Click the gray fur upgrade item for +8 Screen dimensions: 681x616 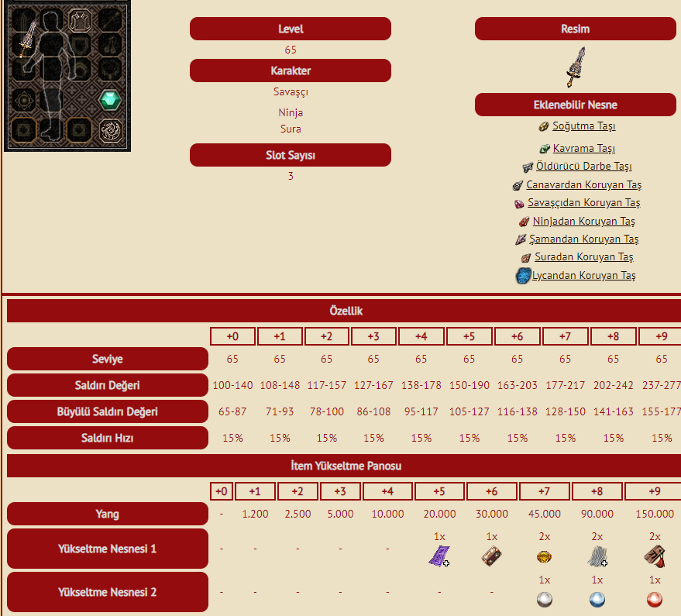click(x=597, y=556)
